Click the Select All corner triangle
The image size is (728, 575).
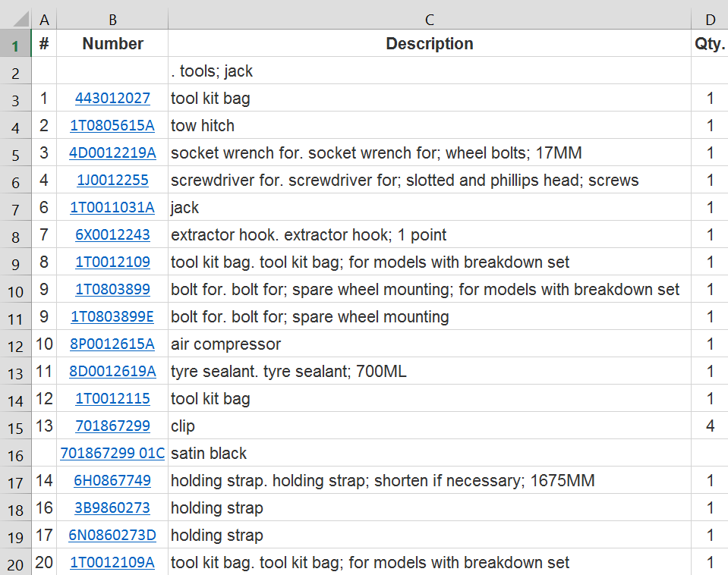(x=20, y=18)
